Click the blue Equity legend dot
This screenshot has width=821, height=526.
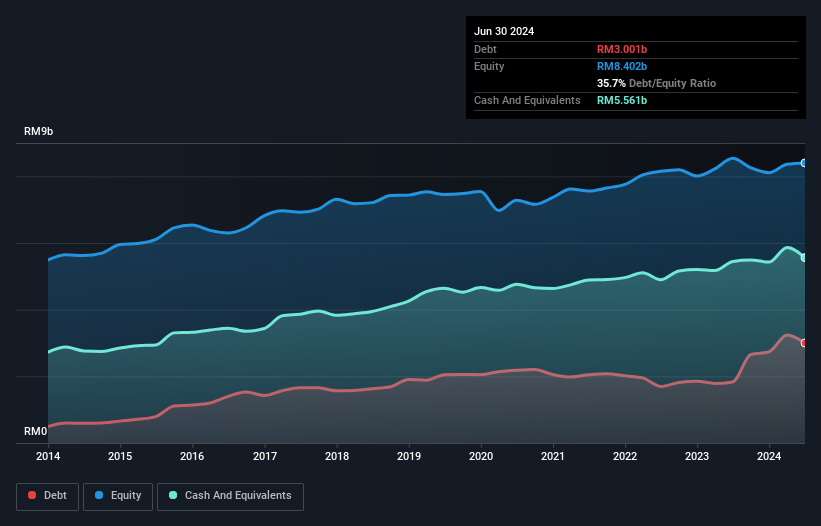(99, 495)
